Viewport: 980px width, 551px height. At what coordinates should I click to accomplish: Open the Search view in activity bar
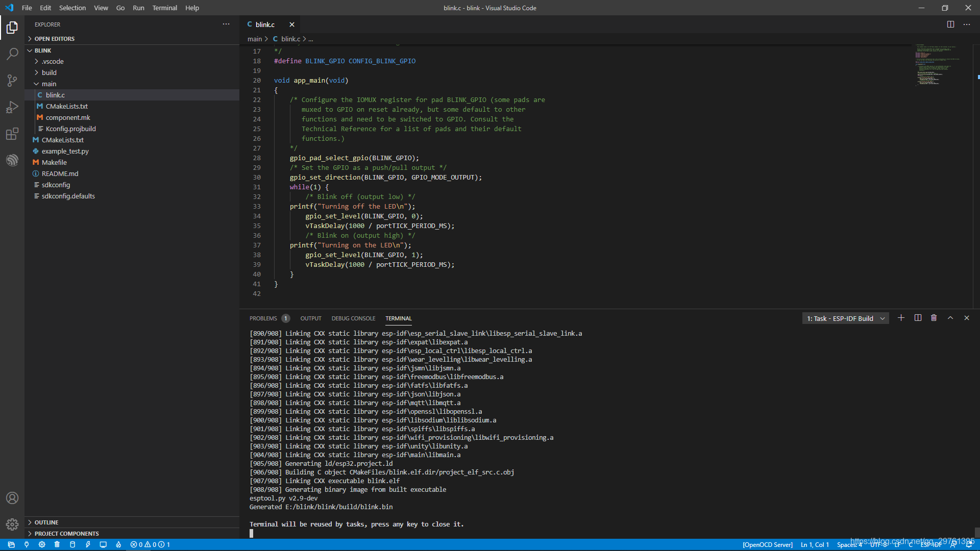pyautogui.click(x=12, y=54)
